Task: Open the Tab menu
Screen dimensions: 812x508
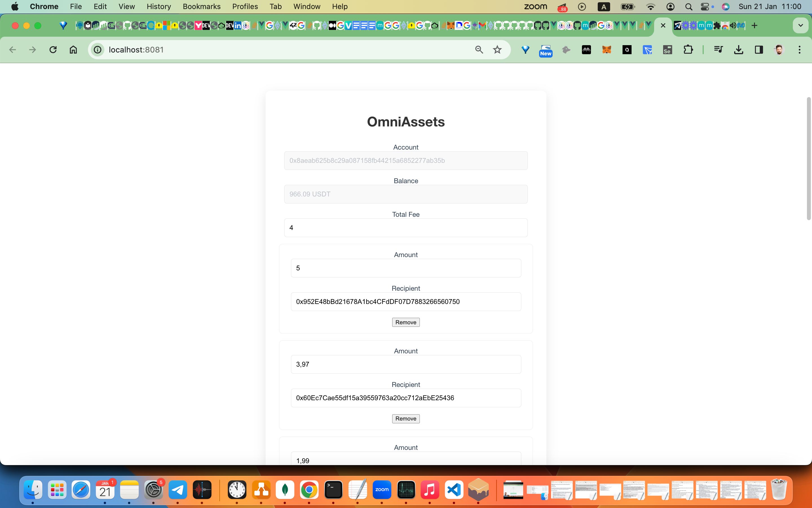Action: (x=275, y=6)
